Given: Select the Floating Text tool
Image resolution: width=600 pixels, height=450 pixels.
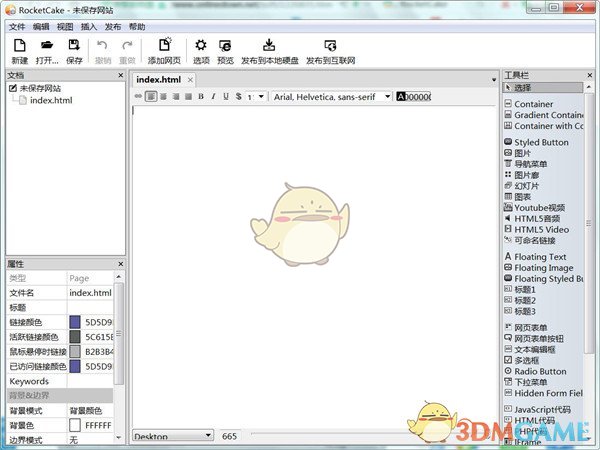Looking at the screenshot, I should (535, 257).
